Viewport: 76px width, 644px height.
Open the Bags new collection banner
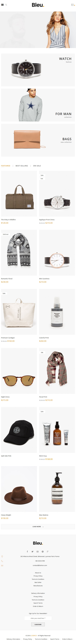(38, 140)
